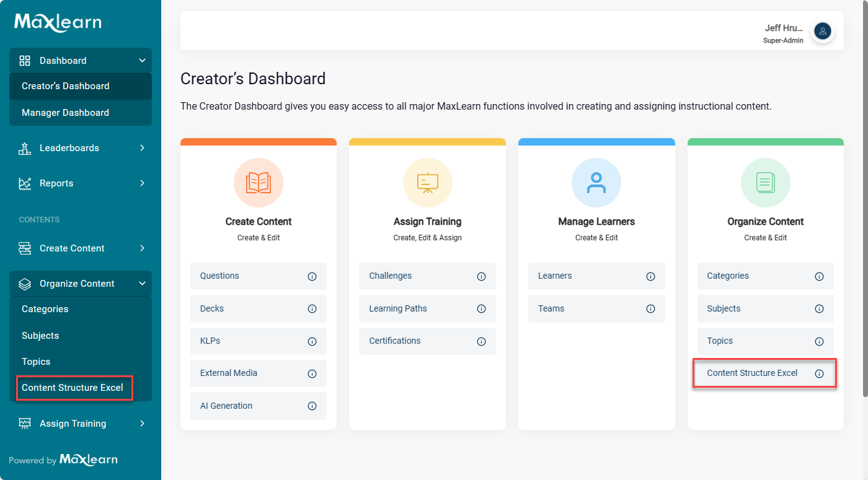Viewport: 868px width, 480px height.
Task: Click the MaxLearn logo in sidebar
Action: [58, 23]
